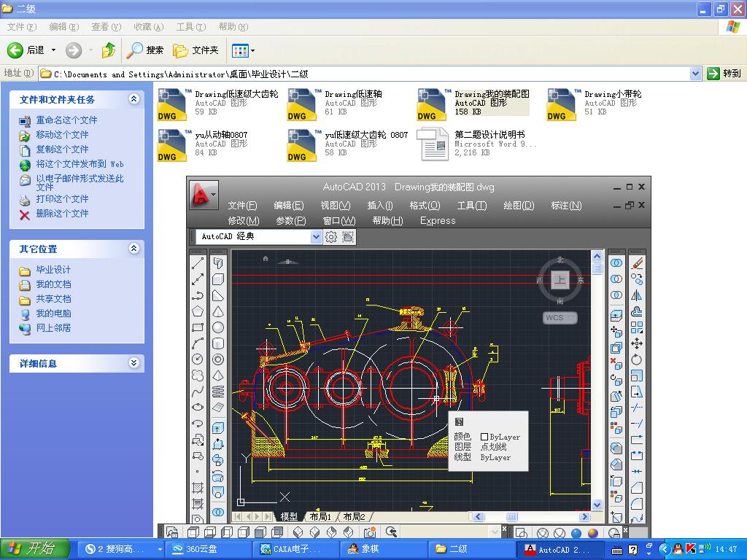Screen dimensions: 747x560
Task: Select the Line tool in draw toolbar
Action: point(197,263)
